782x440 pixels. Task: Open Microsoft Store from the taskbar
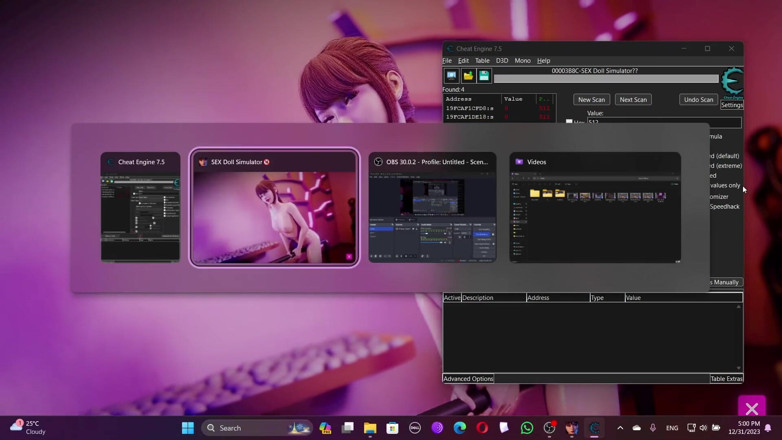392,428
